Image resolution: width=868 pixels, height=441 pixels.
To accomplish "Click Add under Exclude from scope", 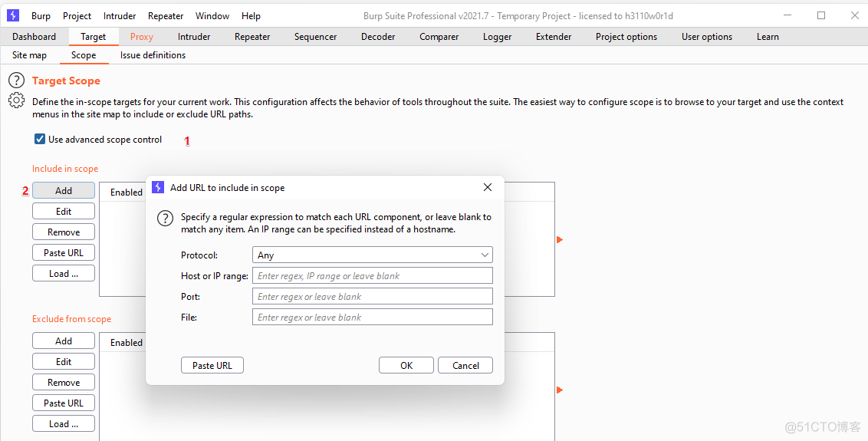I will pos(64,341).
